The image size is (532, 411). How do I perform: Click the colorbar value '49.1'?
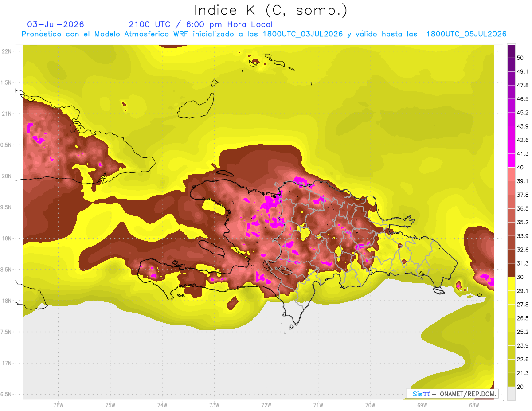(x=523, y=71)
